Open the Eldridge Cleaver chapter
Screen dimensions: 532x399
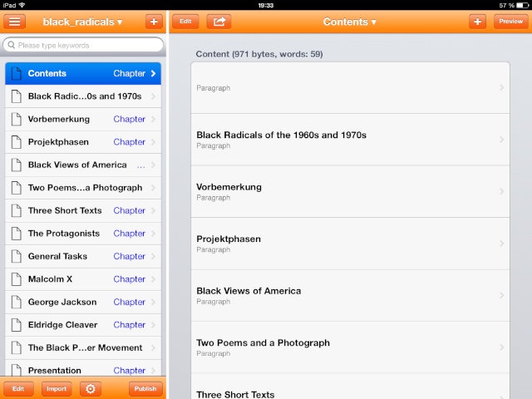(83, 325)
